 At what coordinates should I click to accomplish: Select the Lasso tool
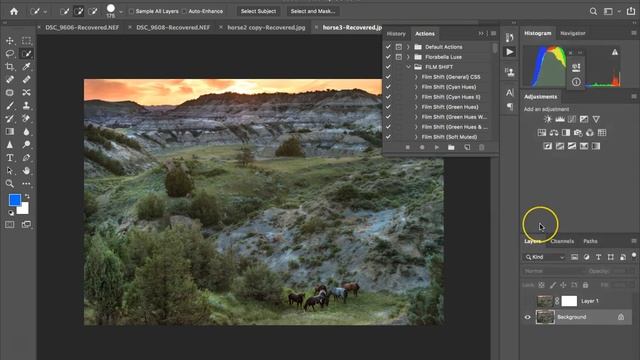[x=10, y=53]
